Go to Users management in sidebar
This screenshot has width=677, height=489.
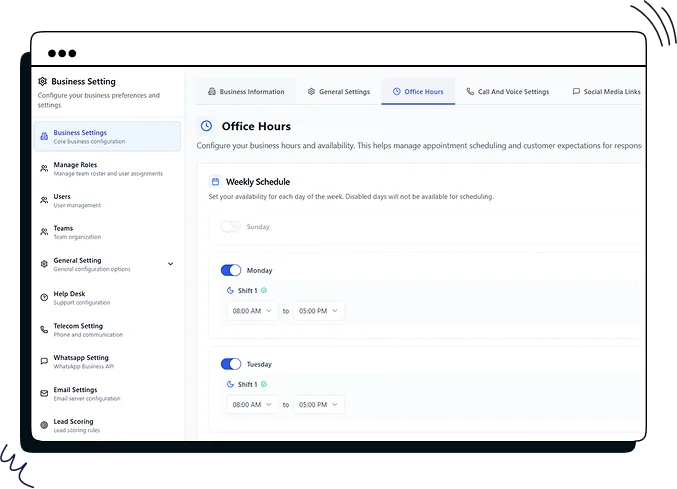click(x=62, y=200)
